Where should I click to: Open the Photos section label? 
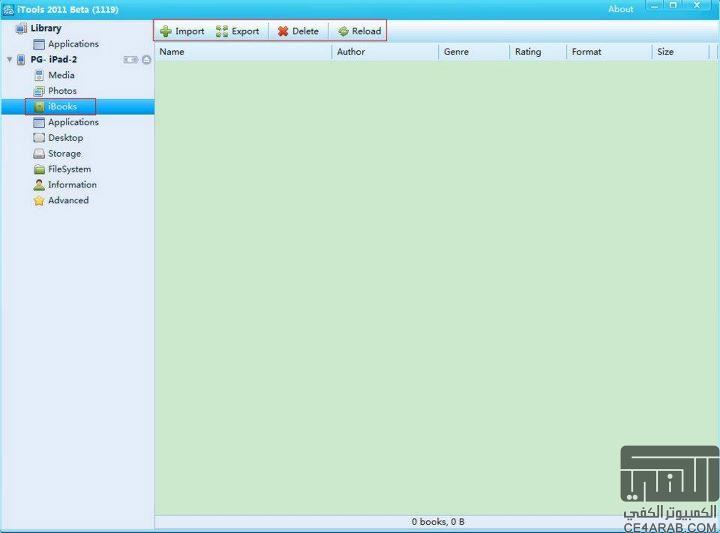(x=62, y=91)
